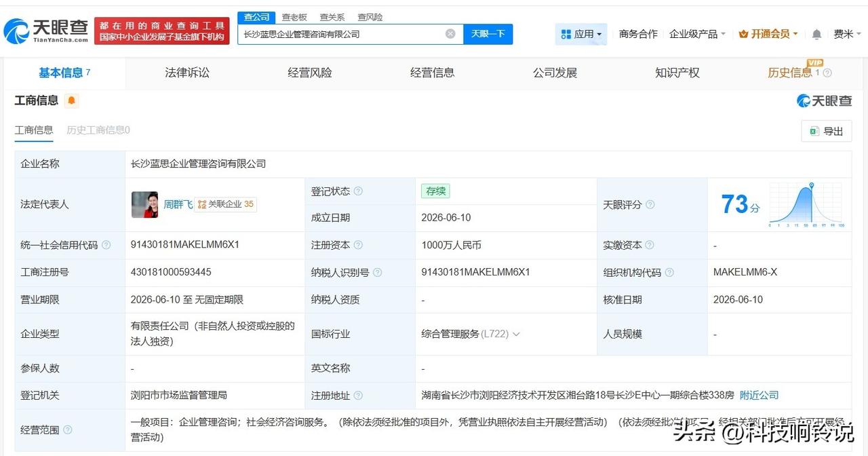Click the help icon next to 注册地址
Image resolution: width=868 pixels, height=456 pixels.
point(358,396)
